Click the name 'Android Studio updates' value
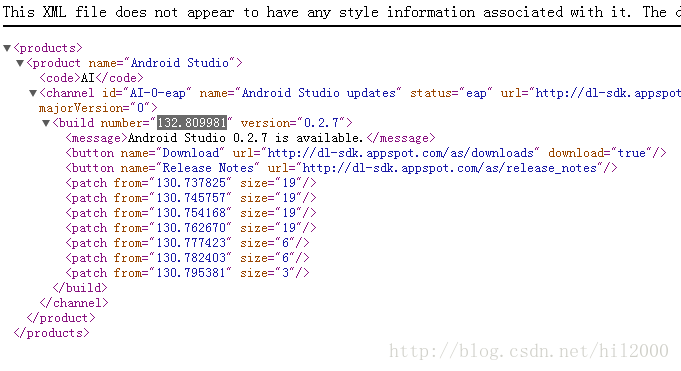 [x=319, y=93]
